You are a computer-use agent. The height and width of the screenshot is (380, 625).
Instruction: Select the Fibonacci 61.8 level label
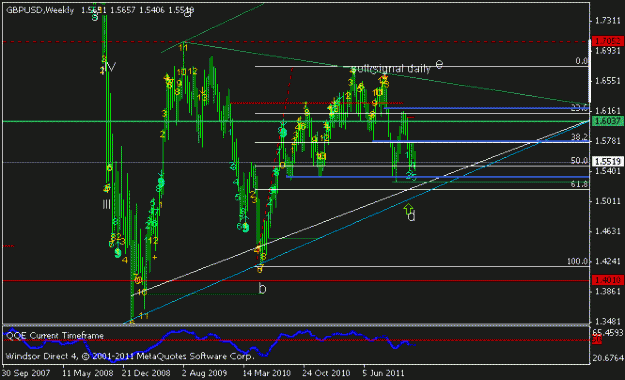click(580, 184)
